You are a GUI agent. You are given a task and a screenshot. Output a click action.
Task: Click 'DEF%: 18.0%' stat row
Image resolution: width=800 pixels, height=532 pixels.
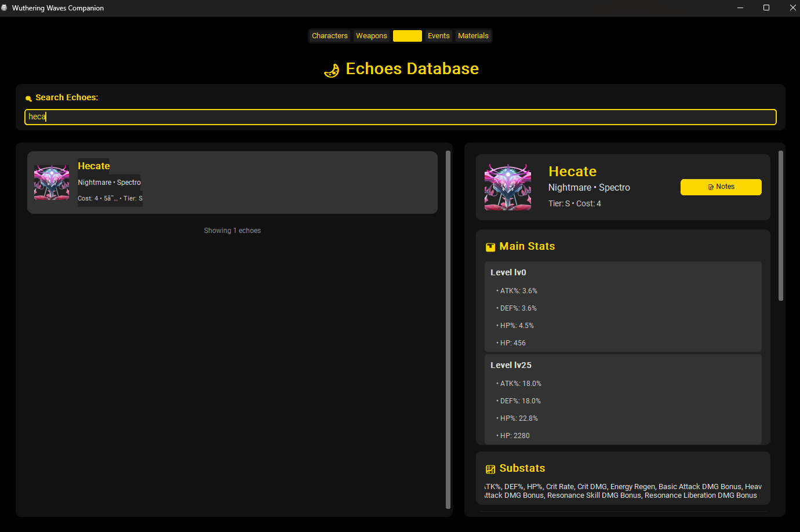tap(519, 401)
